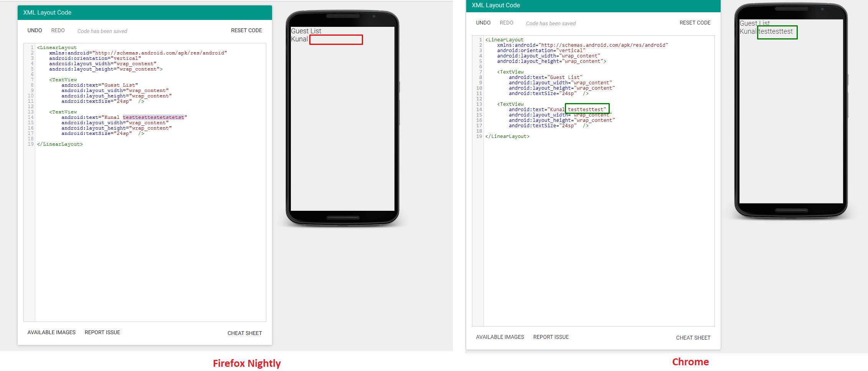Open CHEAT SHEET in the Chrome panel
This screenshot has width=868, height=371.
(693, 338)
